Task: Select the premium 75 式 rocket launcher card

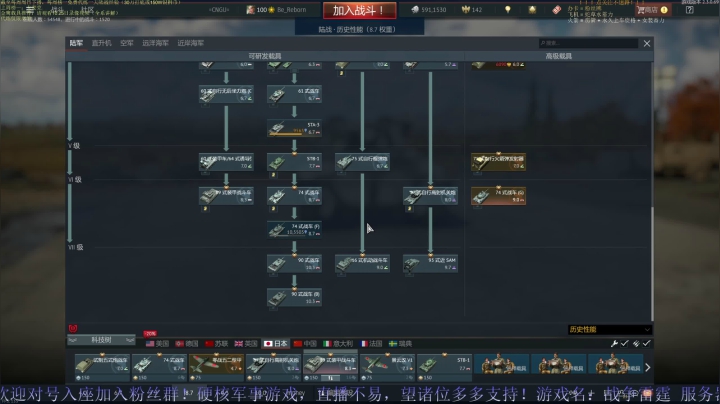Action: coord(498,162)
